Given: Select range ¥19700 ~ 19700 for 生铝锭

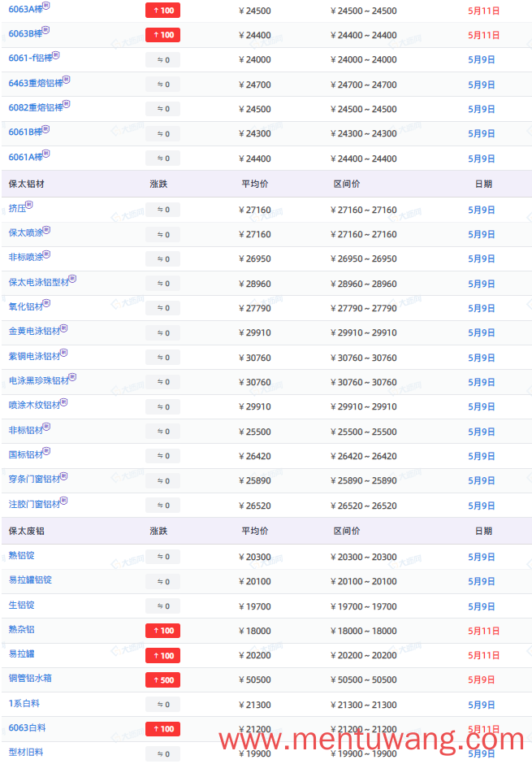Looking at the screenshot, I should [364, 606].
